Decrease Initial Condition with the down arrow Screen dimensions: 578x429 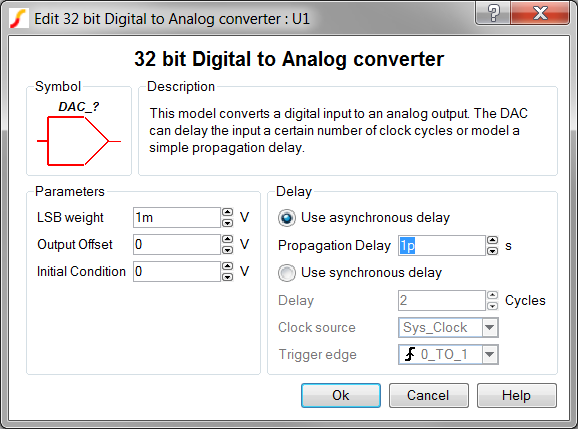coord(227,277)
